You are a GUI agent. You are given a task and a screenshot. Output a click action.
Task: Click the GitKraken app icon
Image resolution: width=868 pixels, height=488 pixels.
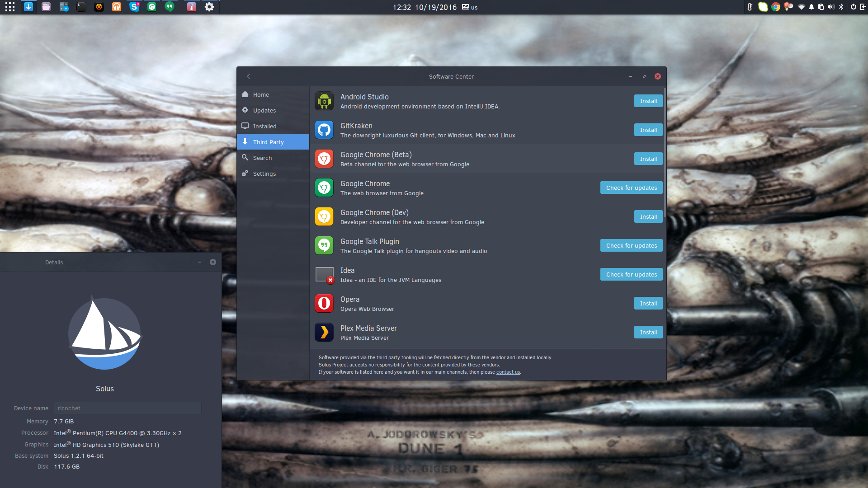tap(324, 130)
